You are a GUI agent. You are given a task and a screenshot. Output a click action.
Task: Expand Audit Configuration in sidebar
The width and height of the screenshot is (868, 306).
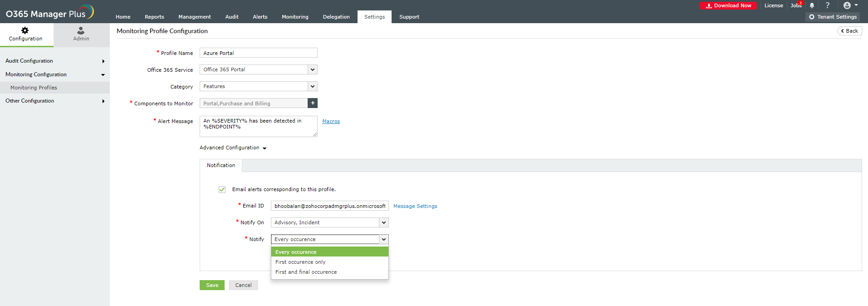55,61
